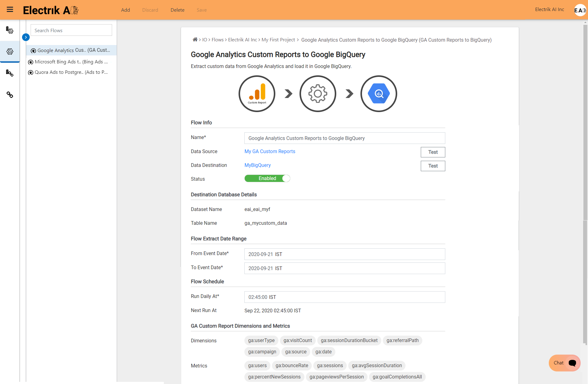Screen dimensions: 588x384
Task: Select the building-and-flow icon at the top of the sidebar
Action: [10, 30]
